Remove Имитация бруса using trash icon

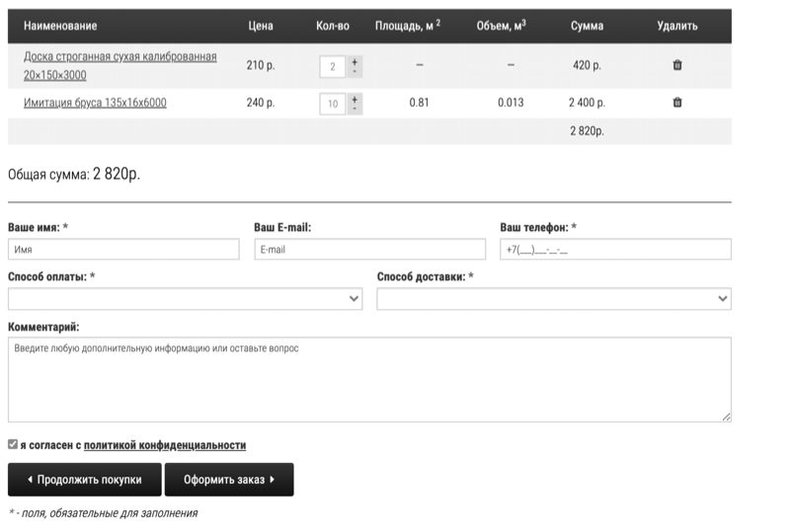pos(677,102)
